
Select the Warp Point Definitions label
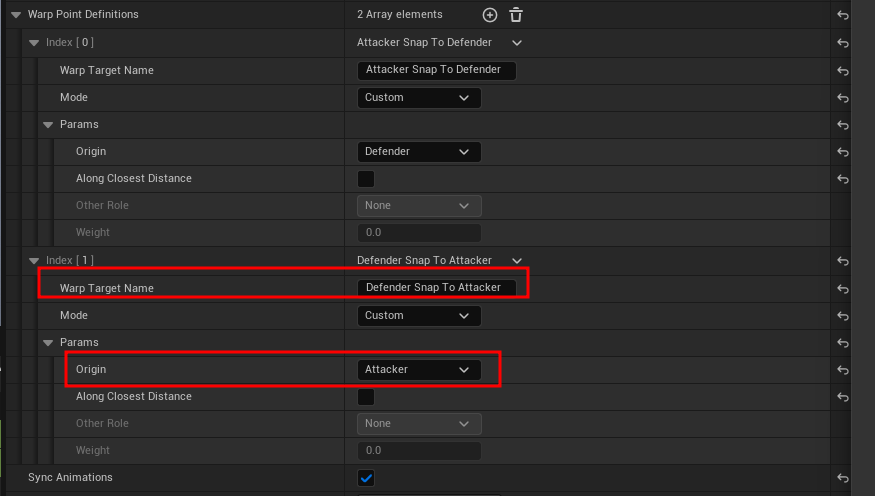83,15
